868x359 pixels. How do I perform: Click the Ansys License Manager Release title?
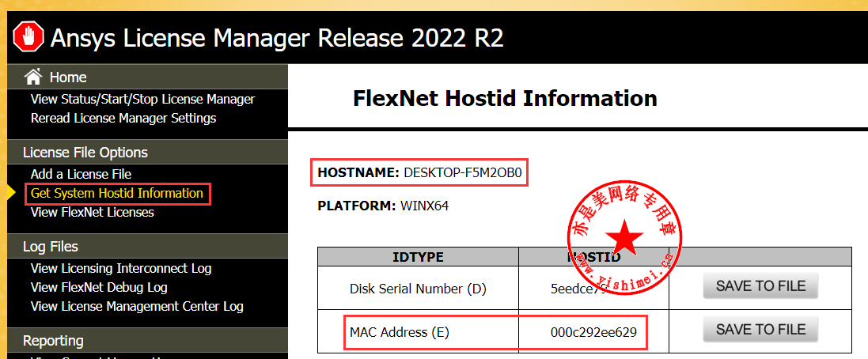[x=277, y=38]
